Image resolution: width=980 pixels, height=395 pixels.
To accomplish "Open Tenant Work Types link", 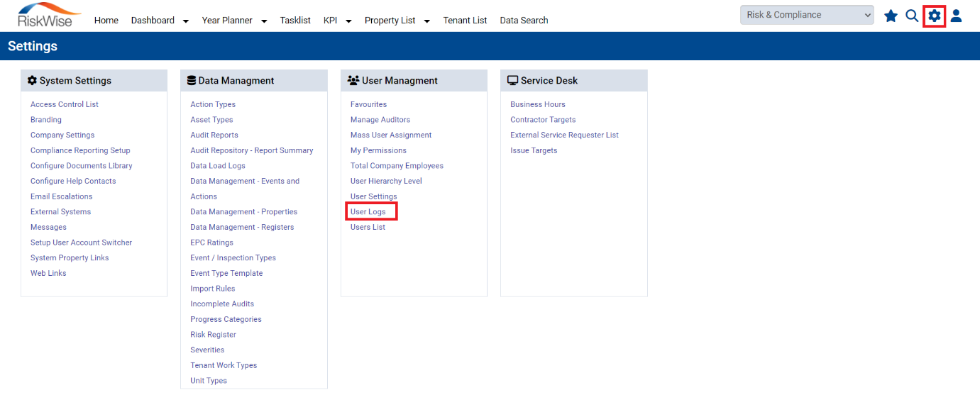I will tap(224, 365).
